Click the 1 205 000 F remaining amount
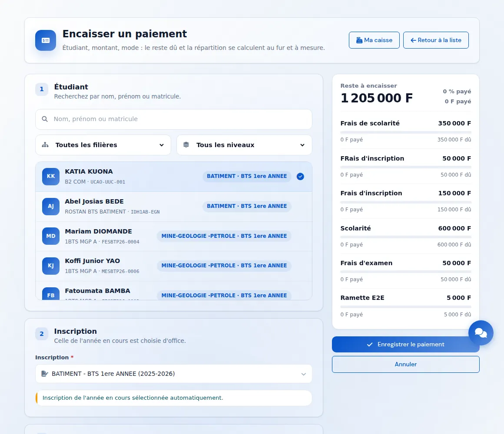504x434 pixels. click(x=377, y=98)
